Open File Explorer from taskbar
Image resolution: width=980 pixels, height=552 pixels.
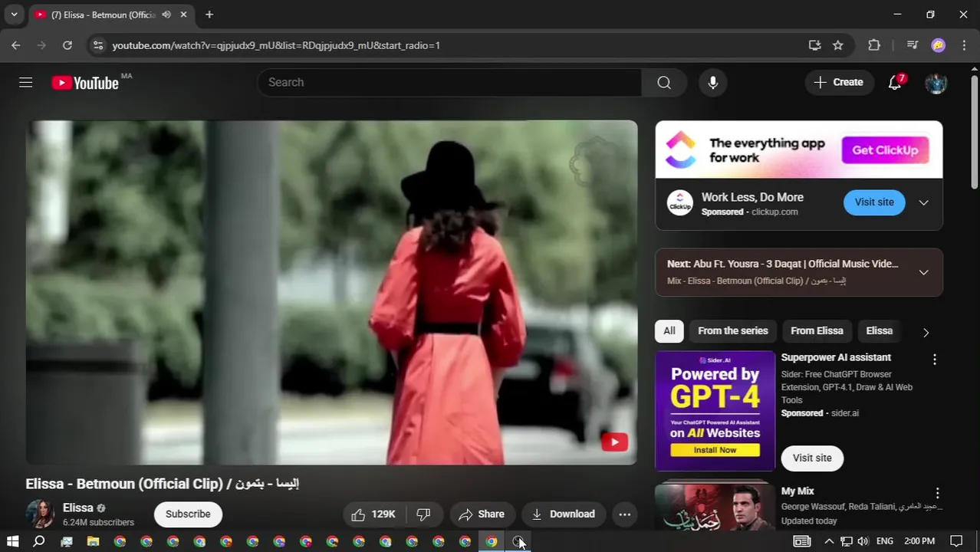tap(93, 541)
